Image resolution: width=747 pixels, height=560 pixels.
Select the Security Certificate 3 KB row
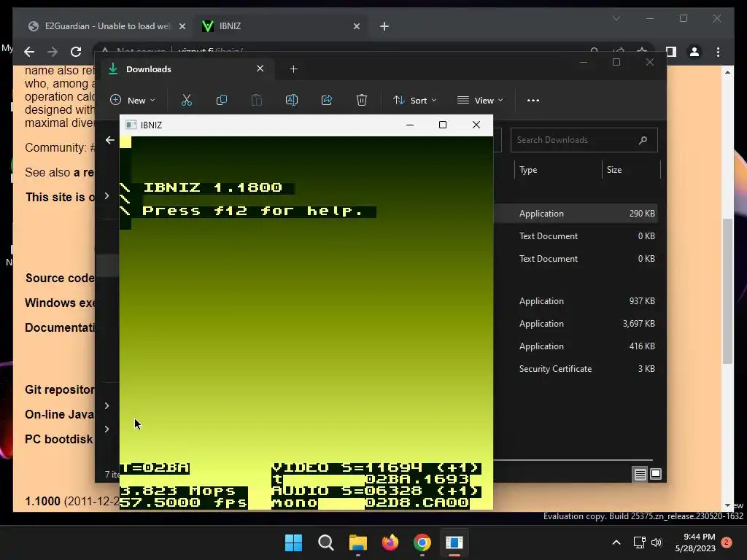pos(576,369)
